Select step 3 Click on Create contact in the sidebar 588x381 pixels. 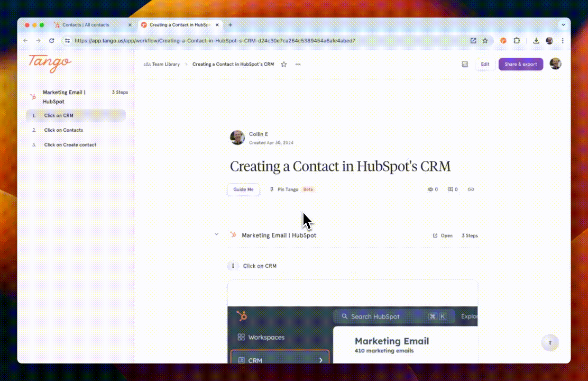(76, 145)
